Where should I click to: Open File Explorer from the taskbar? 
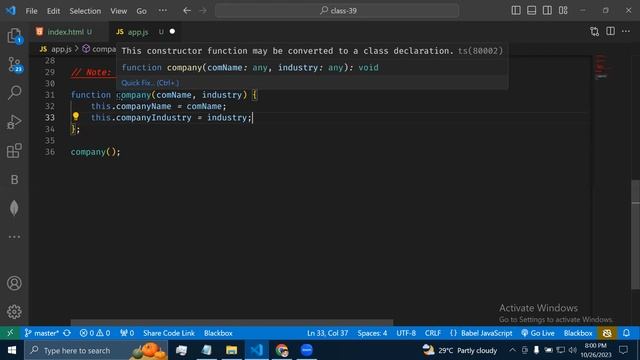(x=231, y=350)
